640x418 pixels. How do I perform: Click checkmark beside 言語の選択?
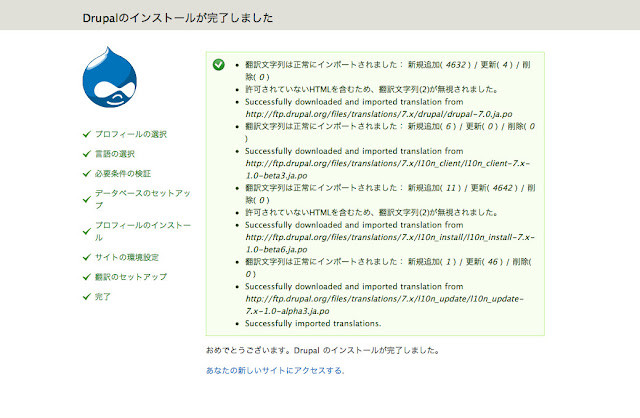(x=87, y=153)
